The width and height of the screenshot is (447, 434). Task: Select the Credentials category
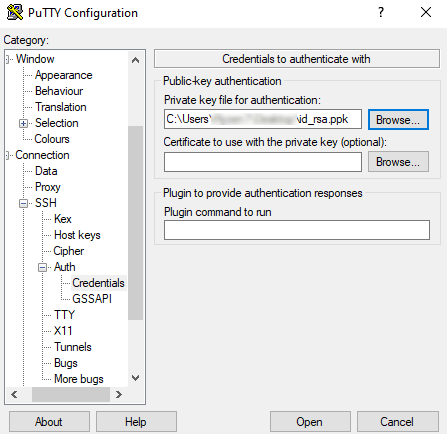(98, 283)
